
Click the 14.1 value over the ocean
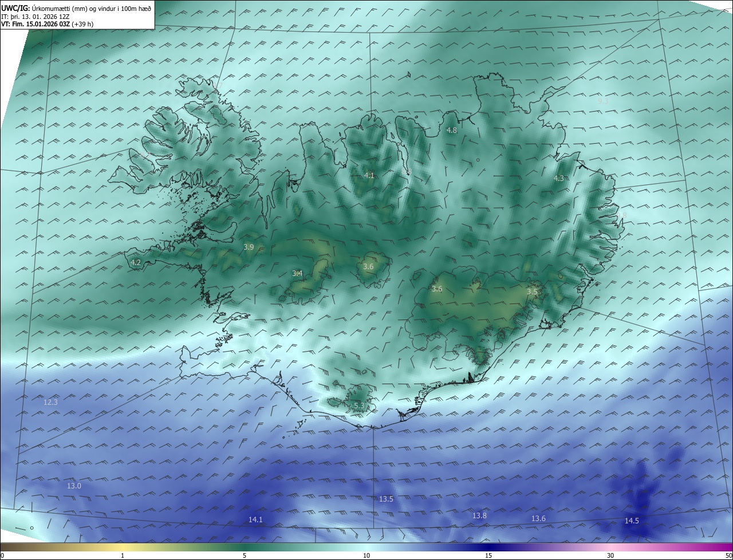click(x=255, y=520)
